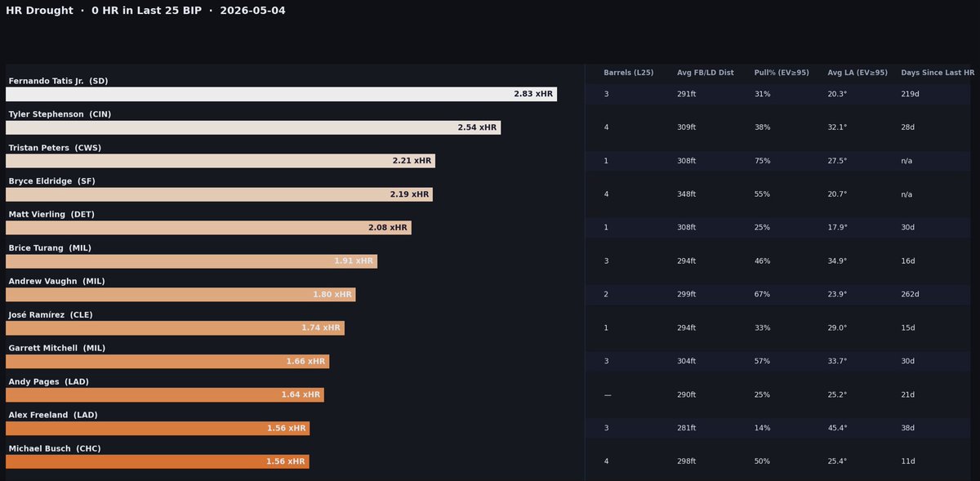Select Andrew Vaughn (MIL) name label
Image resolution: width=980 pixels, height=481 pixels.
[56, 282]
